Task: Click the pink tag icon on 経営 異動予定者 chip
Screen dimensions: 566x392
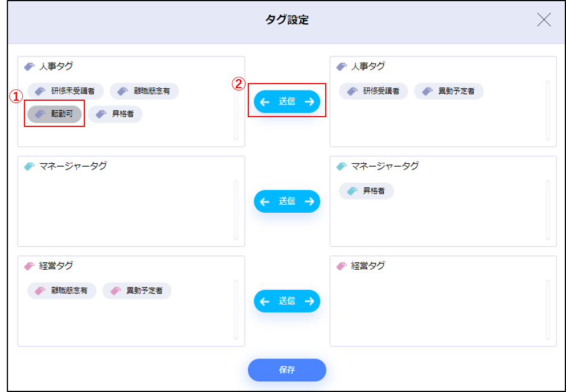Action: pyautogui.click(x=115, y=291)
